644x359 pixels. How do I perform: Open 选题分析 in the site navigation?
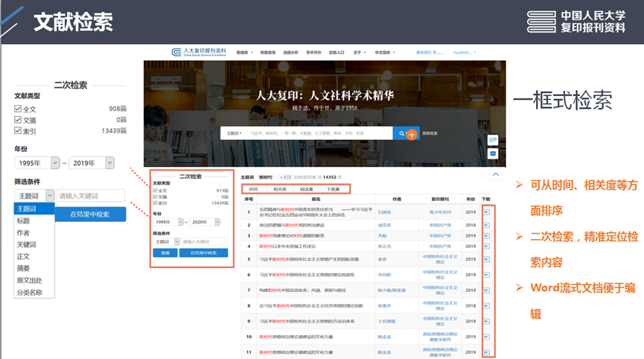[291, 53]
